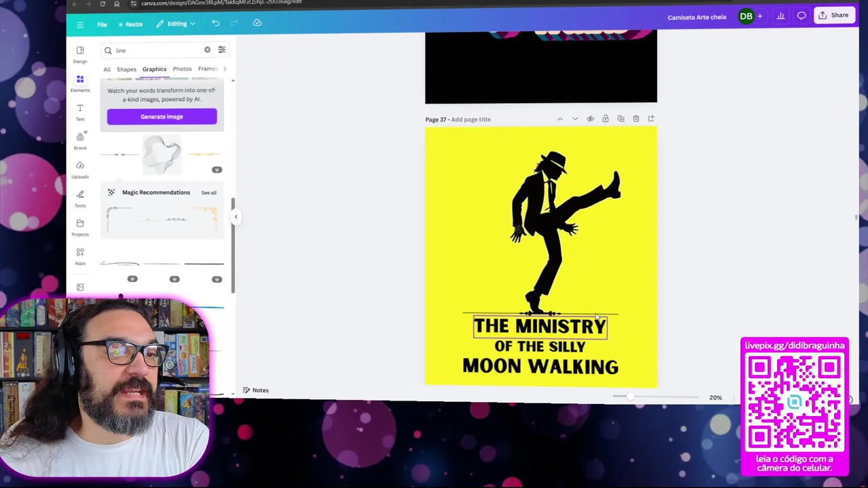Open the Uploads panel in sidebar

(x=80, y=169)
